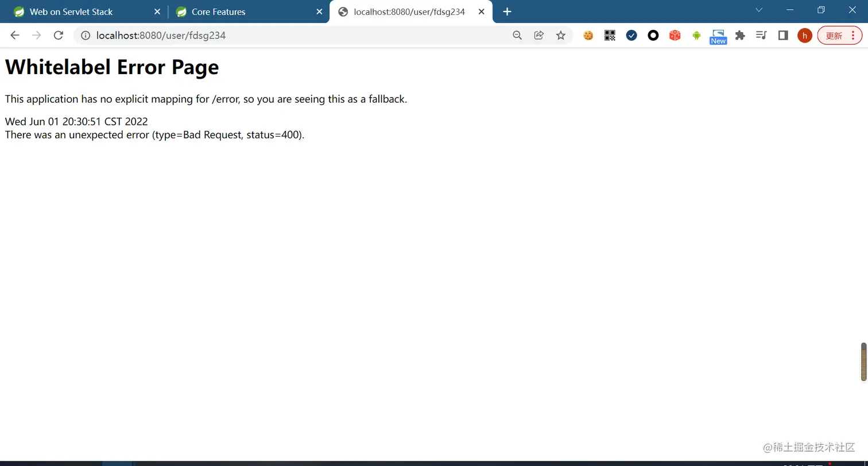The image size is (868, 466).
Task: Toggle the browser side panel
Action: pyautogui.click(x=783, y=36)
